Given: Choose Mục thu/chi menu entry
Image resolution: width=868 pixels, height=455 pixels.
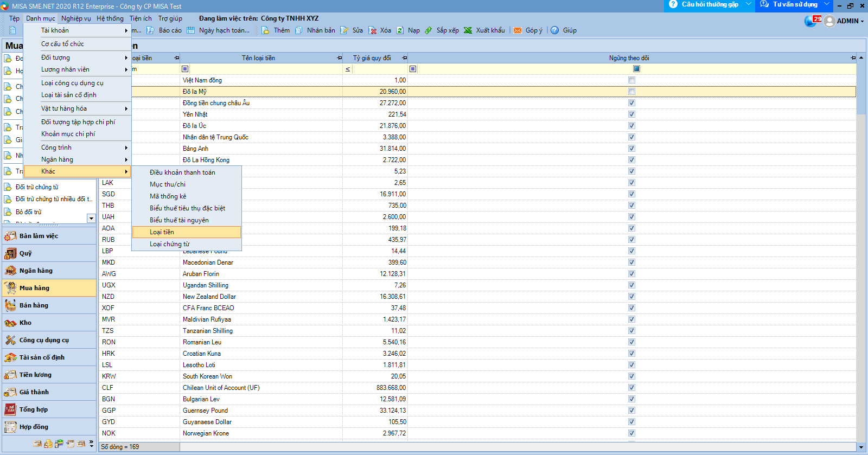Looking at the screenshot, I should [x=186, y=184].
